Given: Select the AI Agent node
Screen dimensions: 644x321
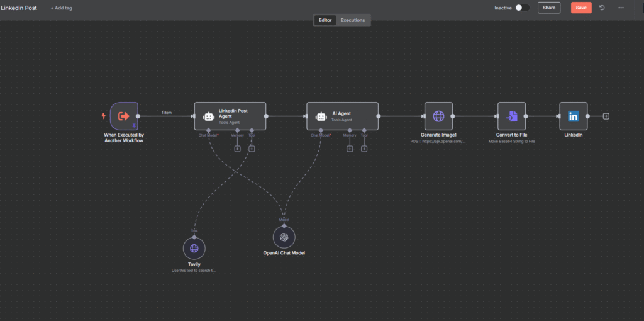Looking at the screenshot, I should [x=342, y=116].
